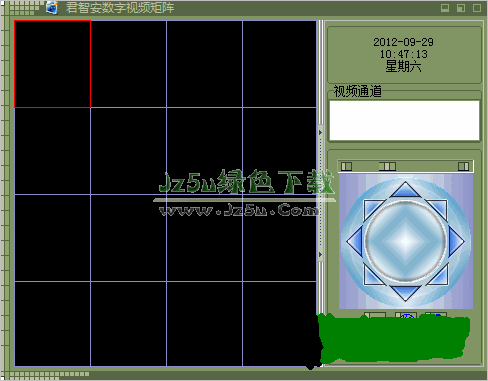
Task: Tilt camera up with the PTZ up arrow
Action: coord(405,190)
